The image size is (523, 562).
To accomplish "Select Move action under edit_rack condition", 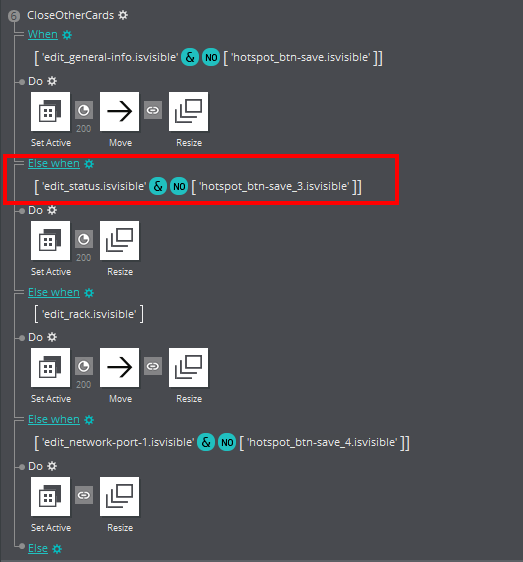I will (119, 367).
